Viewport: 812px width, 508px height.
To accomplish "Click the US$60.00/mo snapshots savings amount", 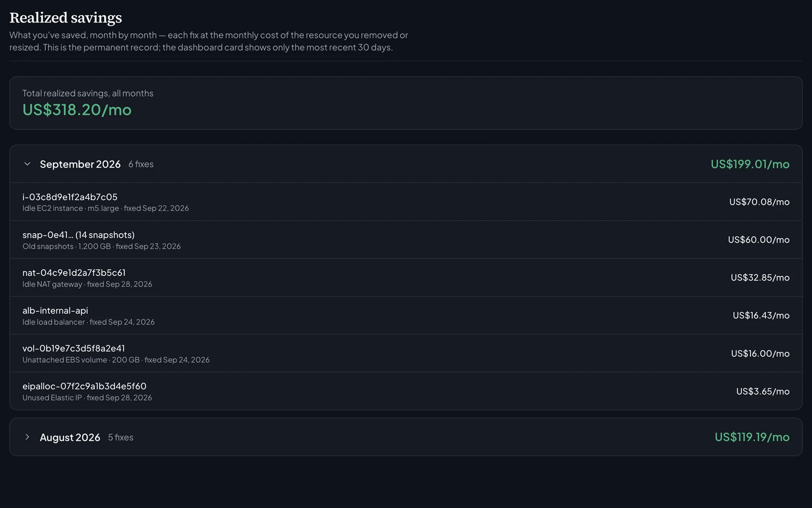I will (x=759, y=240).
